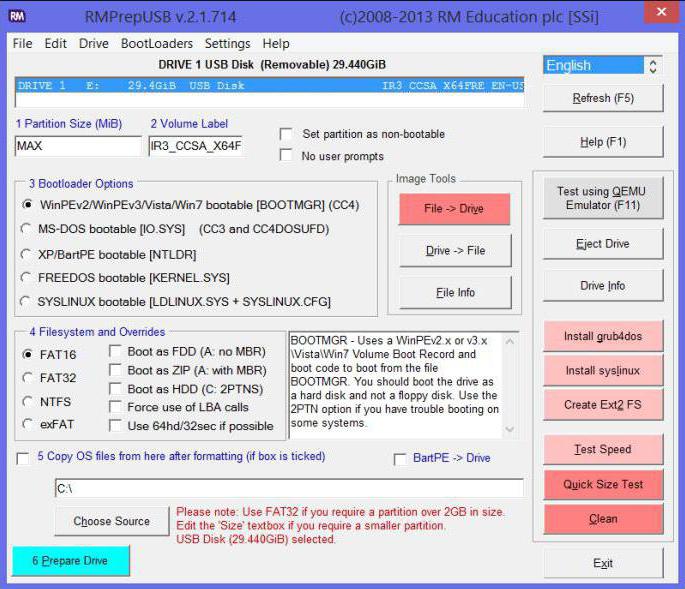Click the Quick Size Test button
This screenshot has height=589, width=685.
[x=603, y=484]
